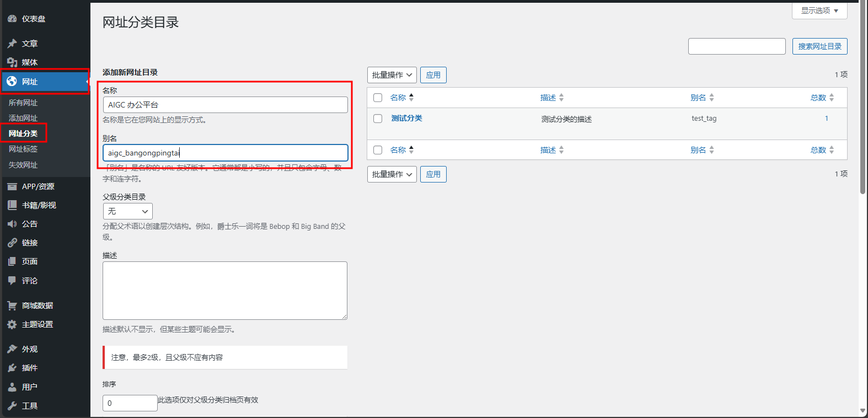This screenshot has width=868, height=418.
Task: Select 网址分类 submenu item
Action: click(23, 133)
